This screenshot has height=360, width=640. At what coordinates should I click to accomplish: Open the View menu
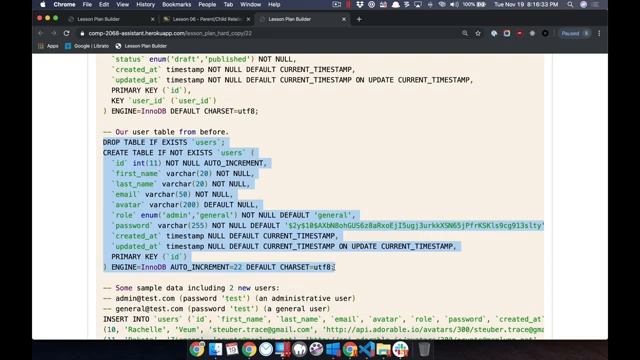122,4
